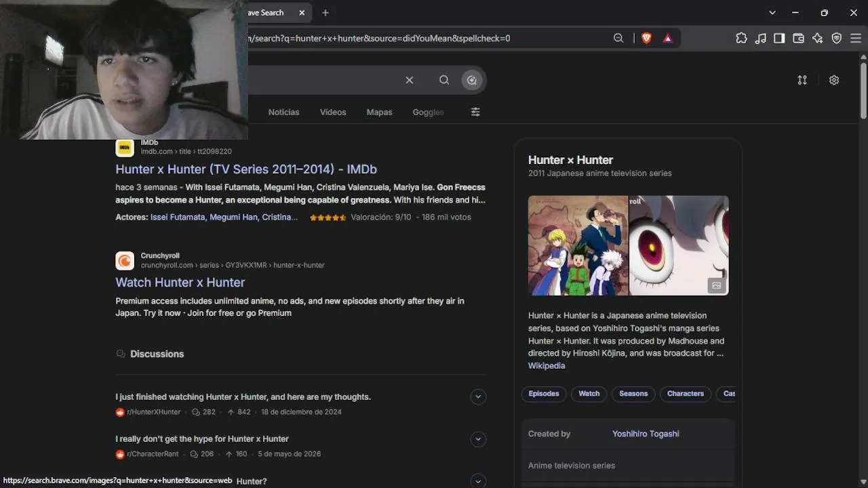Click the Discussions speech bubble icon
This screenshot has height=488, width=868.
121,354
